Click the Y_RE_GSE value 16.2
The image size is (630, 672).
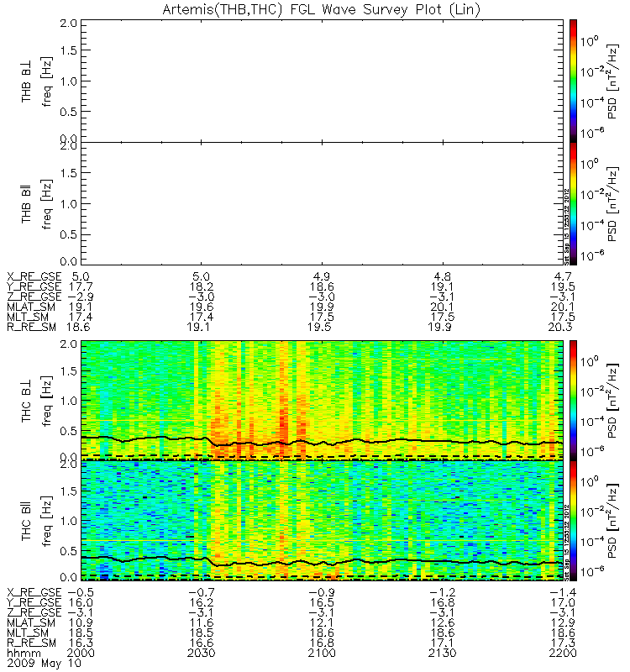coord(202,602)
